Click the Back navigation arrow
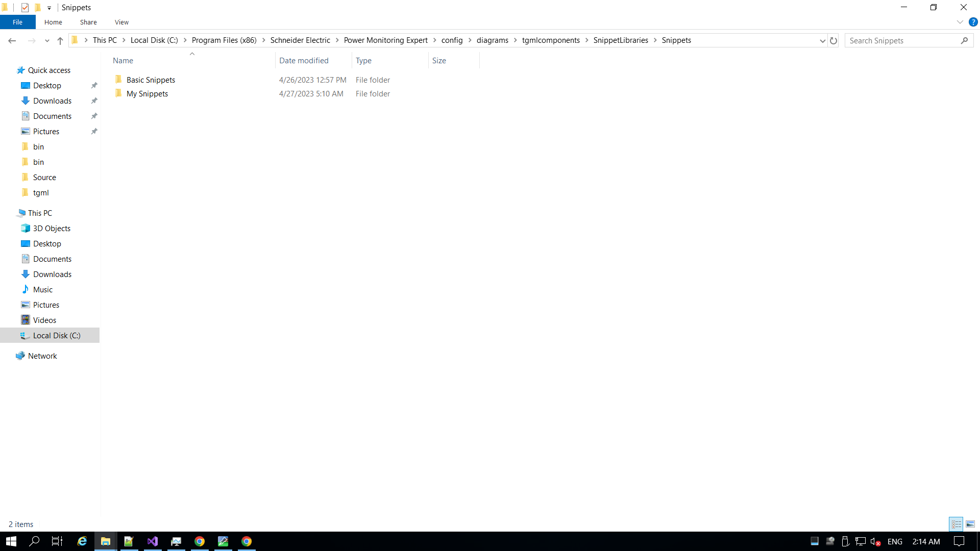 (12, 41)
